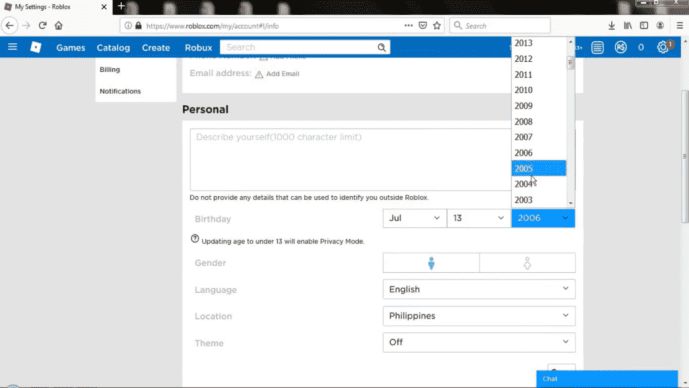This screenshot has width=689, height=388.
Task: Open a new browser tab with plus
Action: coord(121,6)
